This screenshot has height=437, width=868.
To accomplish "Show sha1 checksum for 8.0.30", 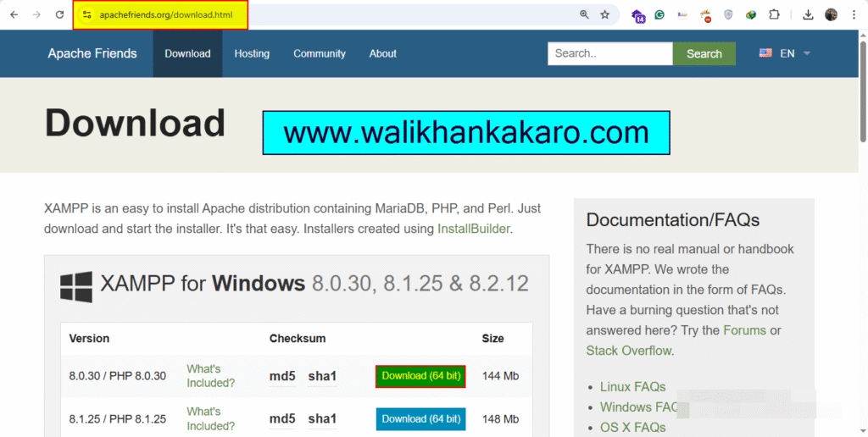I will point(322,376).
